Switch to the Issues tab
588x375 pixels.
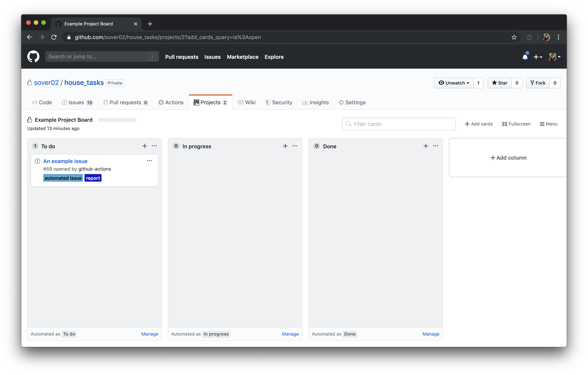(x=77, y=102)
